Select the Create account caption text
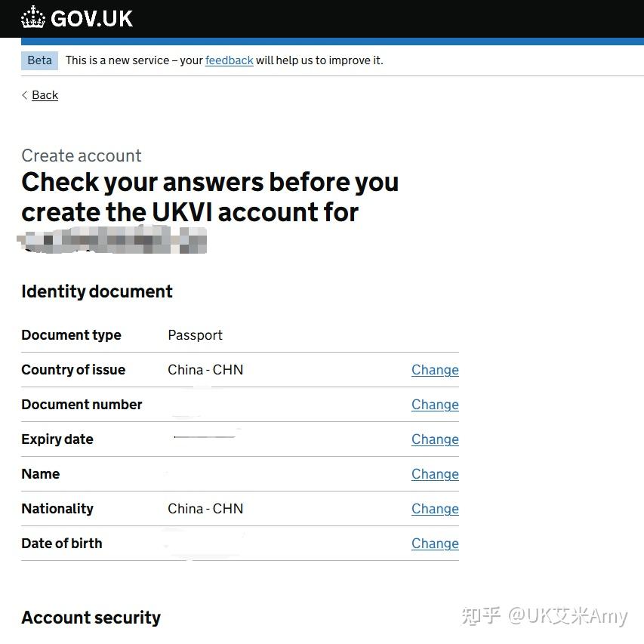Image resolution: width=644 pixels, height=644 pixels. pos(81,156)
